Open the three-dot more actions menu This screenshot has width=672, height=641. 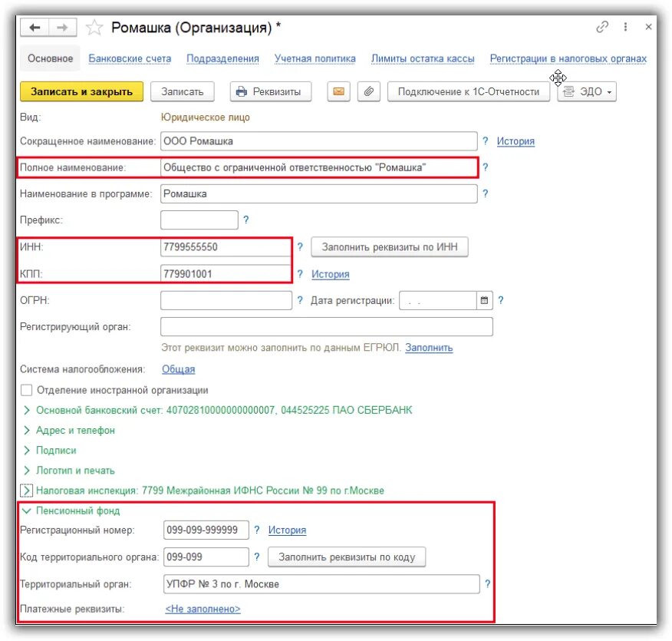[625, 27]
